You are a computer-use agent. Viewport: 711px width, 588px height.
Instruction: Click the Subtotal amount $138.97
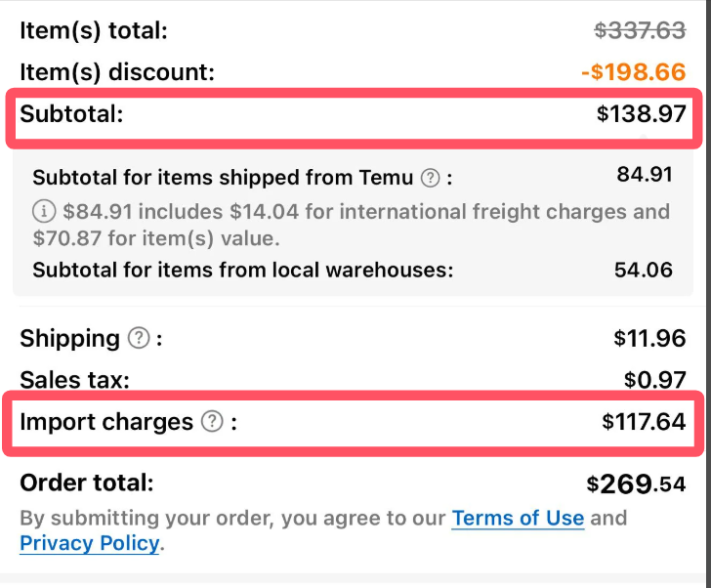pyautogui.click(x=641, y=113)
